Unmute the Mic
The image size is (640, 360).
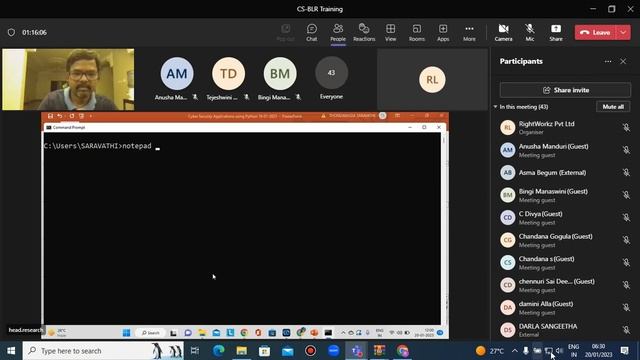pyautogui.click(x=529, y=32)
